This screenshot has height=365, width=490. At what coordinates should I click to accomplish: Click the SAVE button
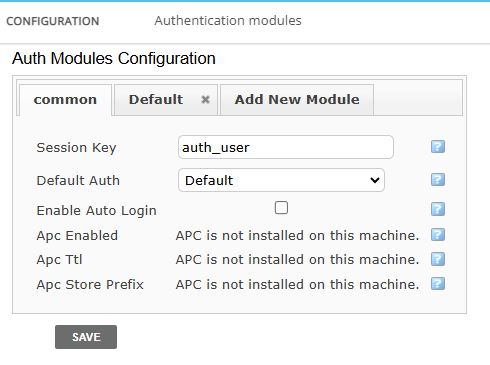pos(86,337)
